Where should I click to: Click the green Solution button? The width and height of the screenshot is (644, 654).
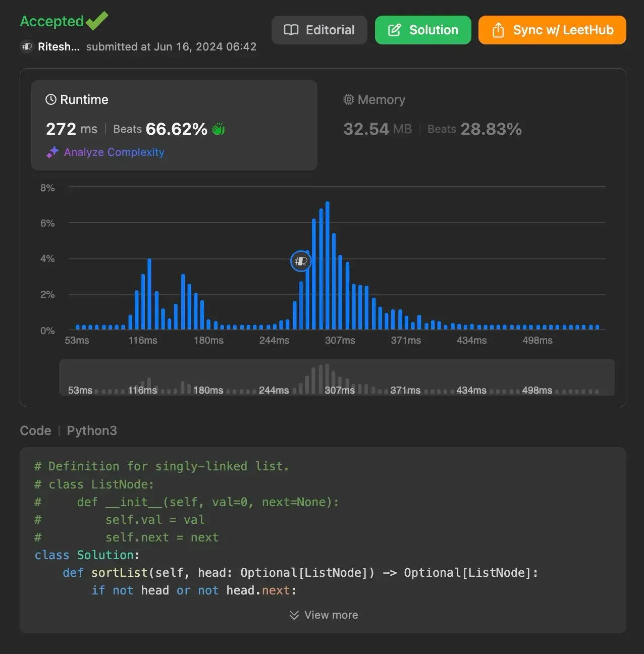coord(423,30)
